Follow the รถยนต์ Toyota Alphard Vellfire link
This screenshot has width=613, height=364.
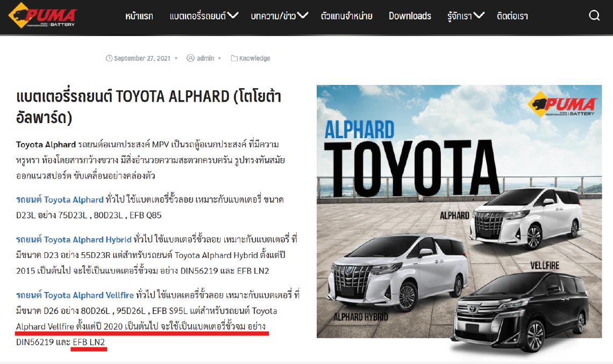[x=75, y=295]
